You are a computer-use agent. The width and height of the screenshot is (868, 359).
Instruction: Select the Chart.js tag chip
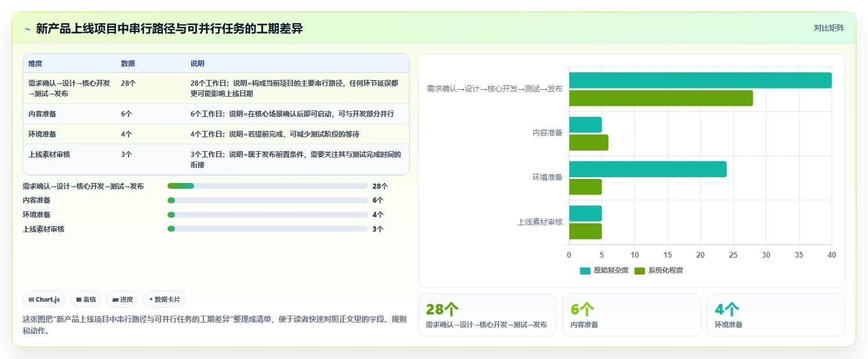click(45, 299)
